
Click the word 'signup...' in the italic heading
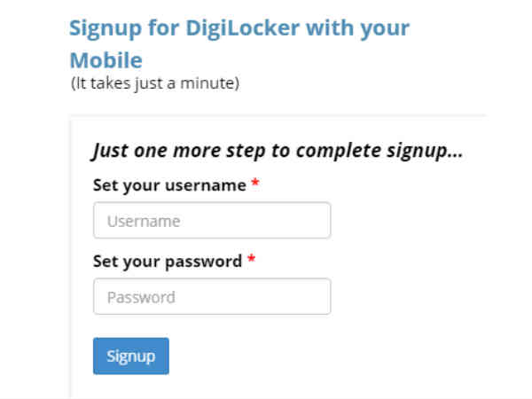point(426,150)
